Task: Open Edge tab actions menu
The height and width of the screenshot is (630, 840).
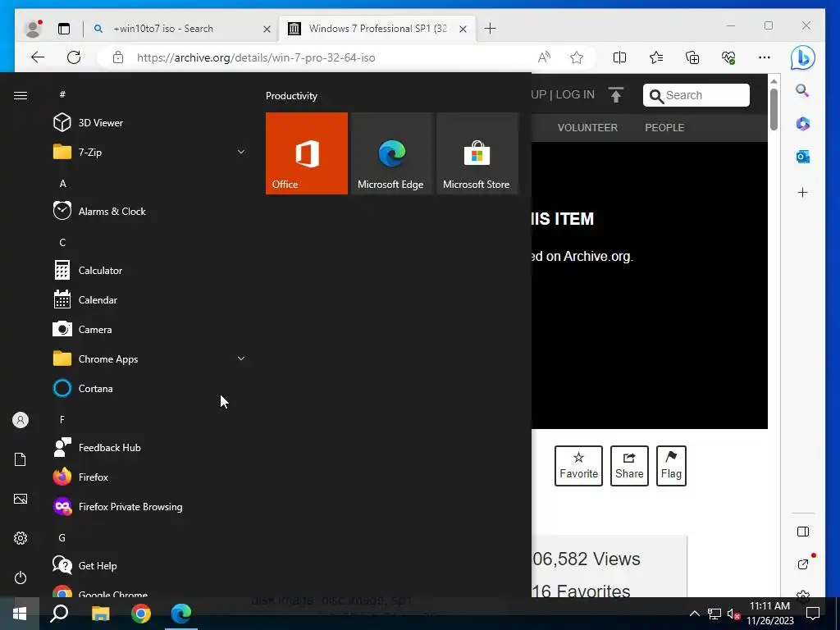Action: [x=64, y=29]
